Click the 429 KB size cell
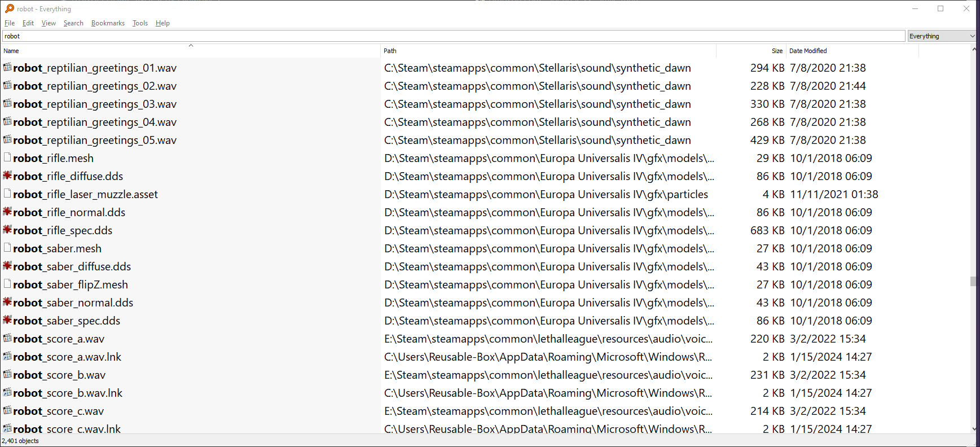The width and height of the screenshot is (980, 447). pyautogui.click(x=767, y=140)
